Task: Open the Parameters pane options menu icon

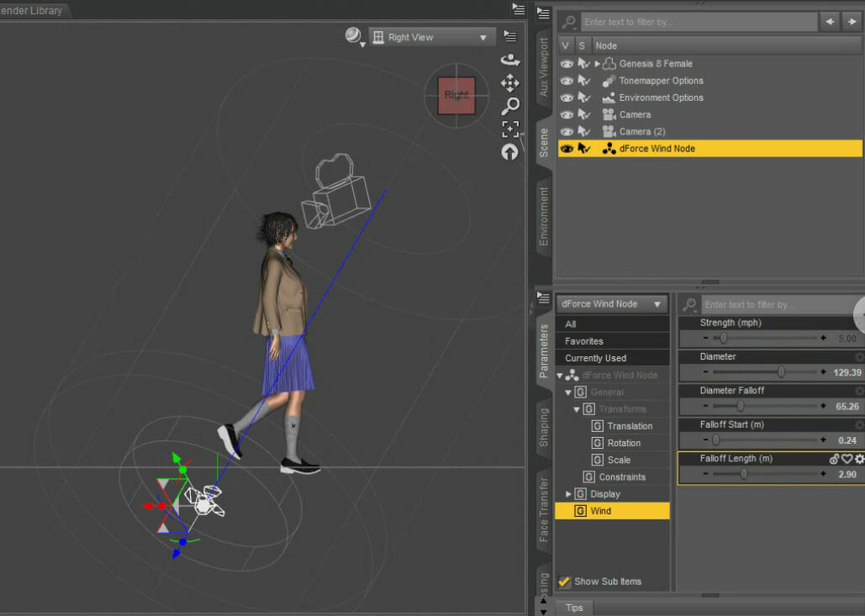Action: coord(543,297)
